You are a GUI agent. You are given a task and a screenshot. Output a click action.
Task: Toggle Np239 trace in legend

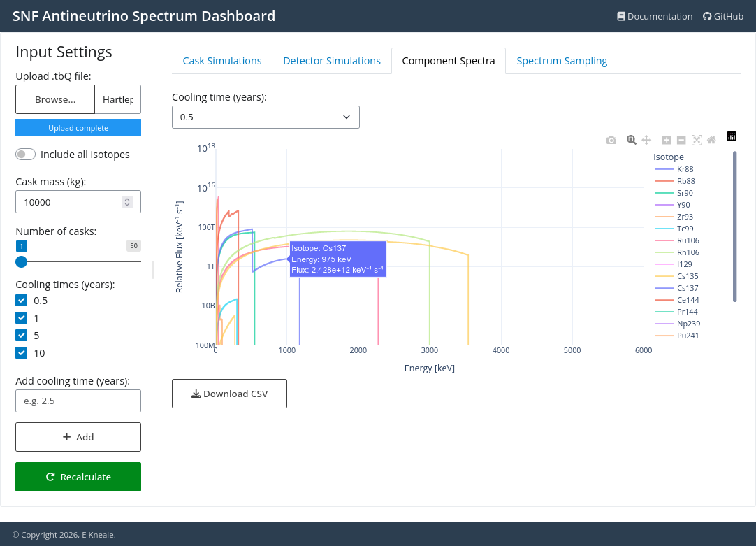(678, 324)
